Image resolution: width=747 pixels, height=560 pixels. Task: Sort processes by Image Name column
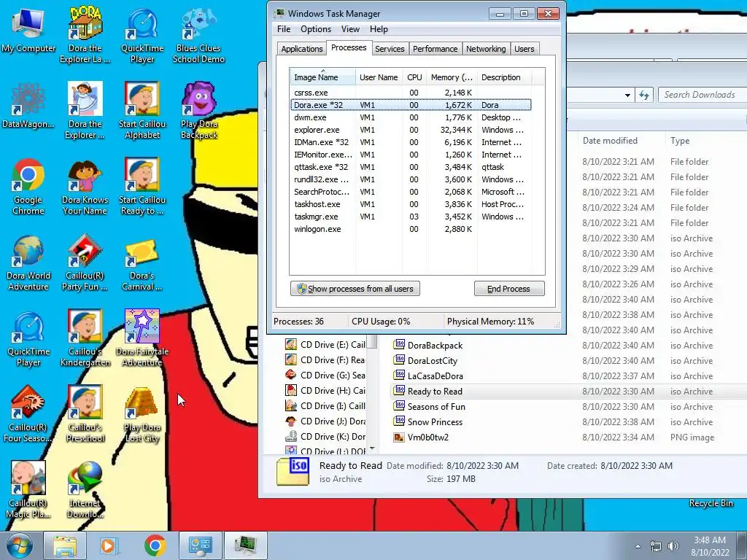pyautogui.click(x=322, y=77)
